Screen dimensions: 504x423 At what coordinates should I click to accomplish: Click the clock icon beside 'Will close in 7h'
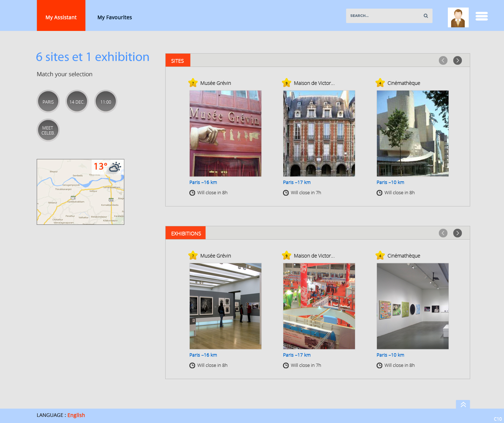pyautogui.click(x=285, y=192)
